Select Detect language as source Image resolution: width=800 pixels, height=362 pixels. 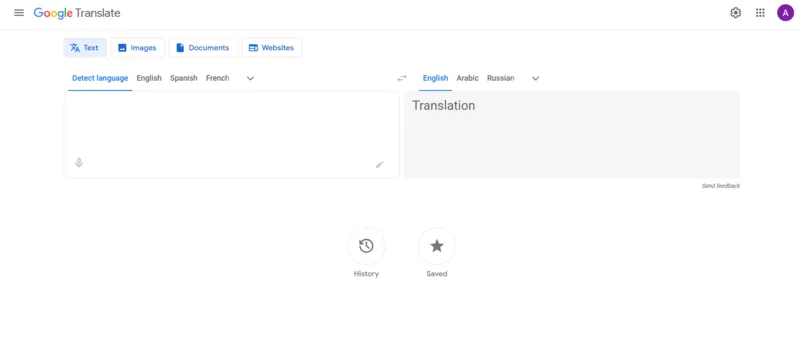100,78
